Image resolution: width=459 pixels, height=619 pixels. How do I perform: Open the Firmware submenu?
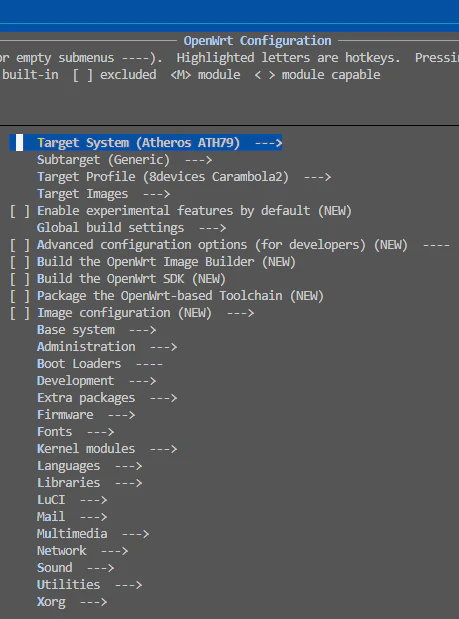pyautogui.click(x=86, y=415)
